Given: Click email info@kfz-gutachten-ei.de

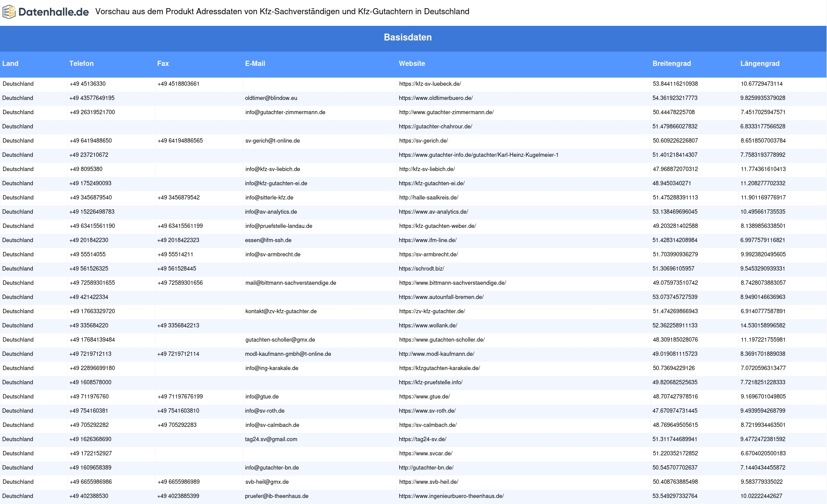Looking at the screenshot, I should (x=276, y=184).
